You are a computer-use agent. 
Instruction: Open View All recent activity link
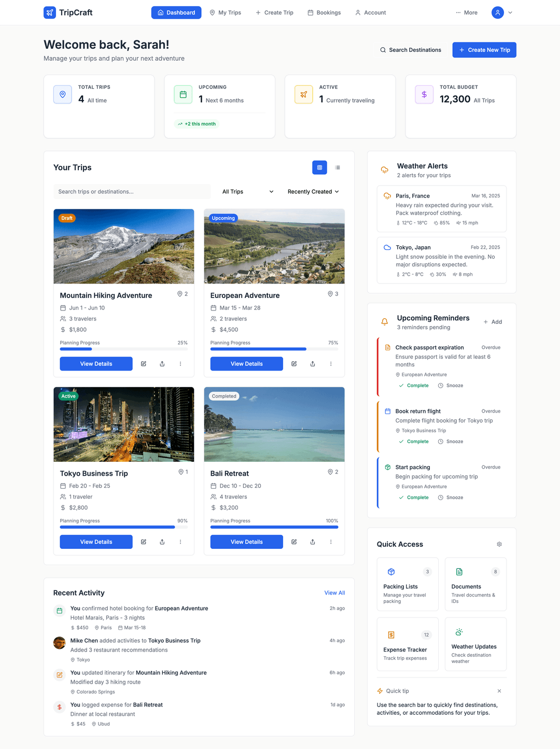pyautogui.click(x=334, y=592)
